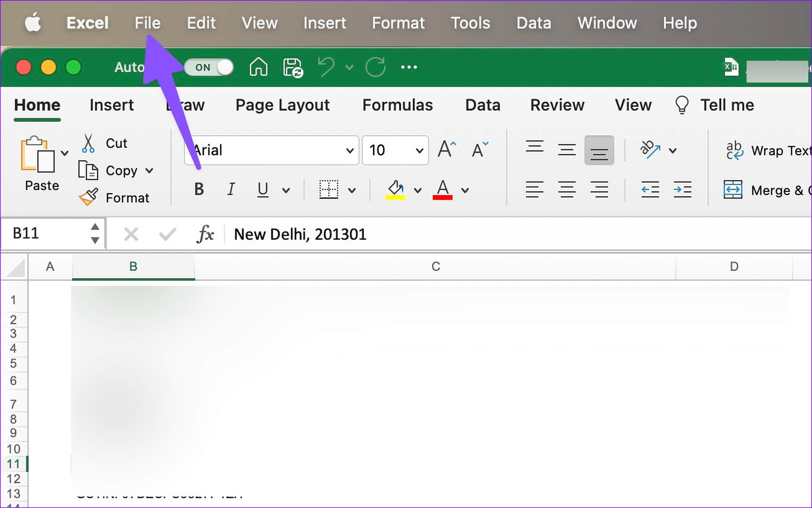Click the Increase Font Size icon
The image size is (812, 508).
(447, 150)
